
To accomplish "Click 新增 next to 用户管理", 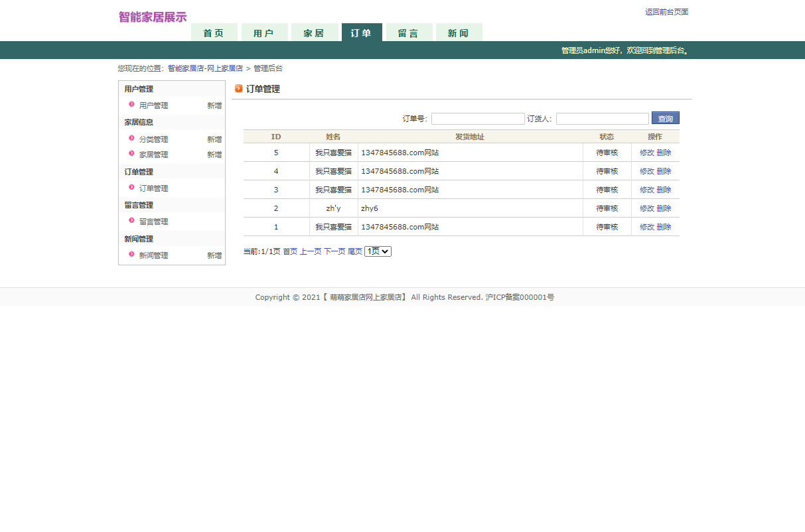I will coord(214,105).
